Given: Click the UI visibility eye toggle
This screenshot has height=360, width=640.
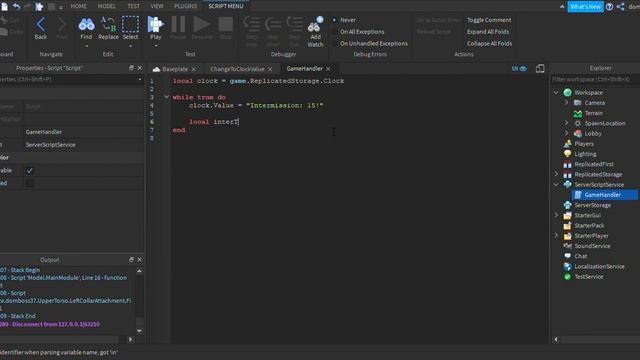Looking at the screenshot, I should [519, 69].
